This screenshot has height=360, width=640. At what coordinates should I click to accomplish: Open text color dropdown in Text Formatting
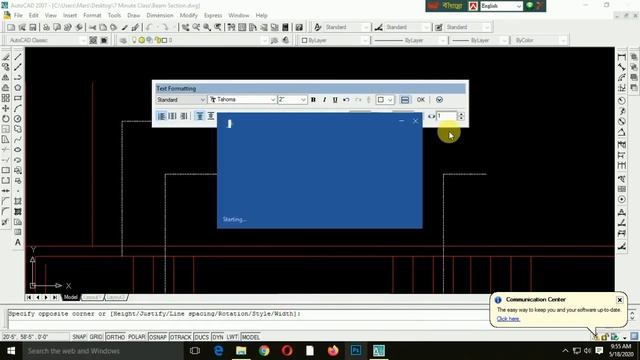coord(385,100)
